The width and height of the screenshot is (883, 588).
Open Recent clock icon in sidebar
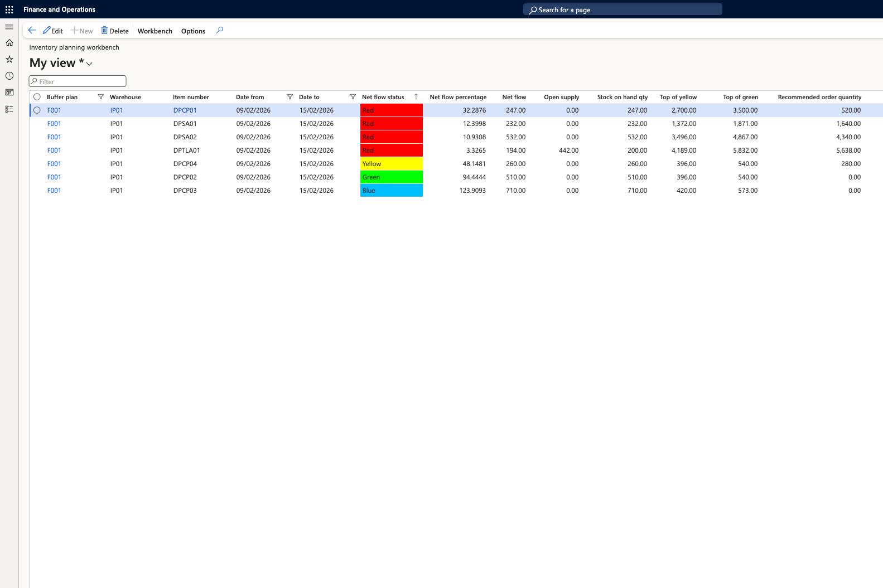[x=9, y=76]
